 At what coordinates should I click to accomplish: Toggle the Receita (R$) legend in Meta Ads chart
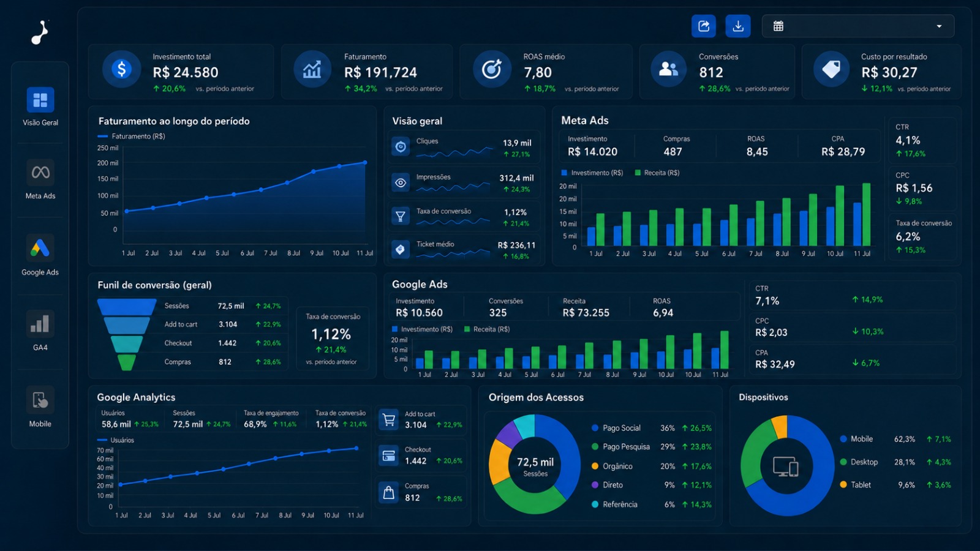pyautogui.click(x=657, y=173)
